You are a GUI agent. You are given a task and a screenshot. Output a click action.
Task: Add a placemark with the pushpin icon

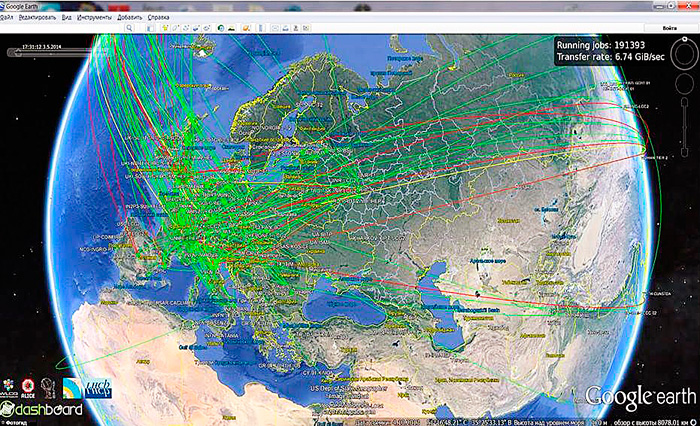point(165,28)
